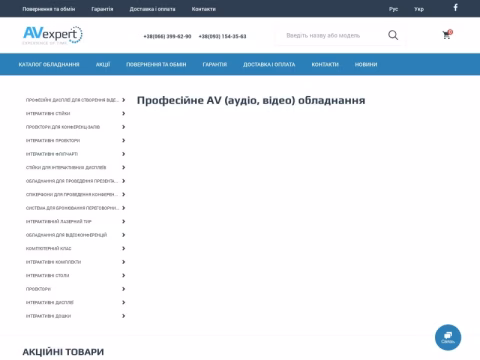480x360 pixels.
Task: Open ІНТЕРАКТИВНІ ДОШКИ category
Action: [48, 316]
